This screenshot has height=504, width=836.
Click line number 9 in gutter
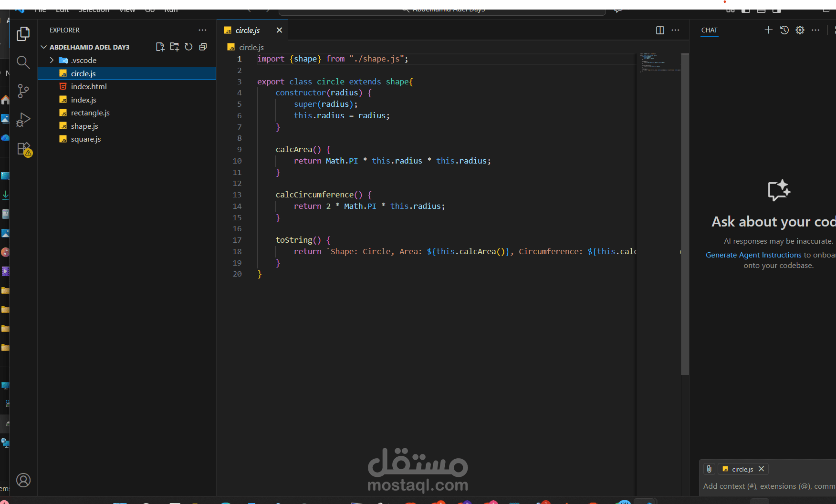pos(240,149)
